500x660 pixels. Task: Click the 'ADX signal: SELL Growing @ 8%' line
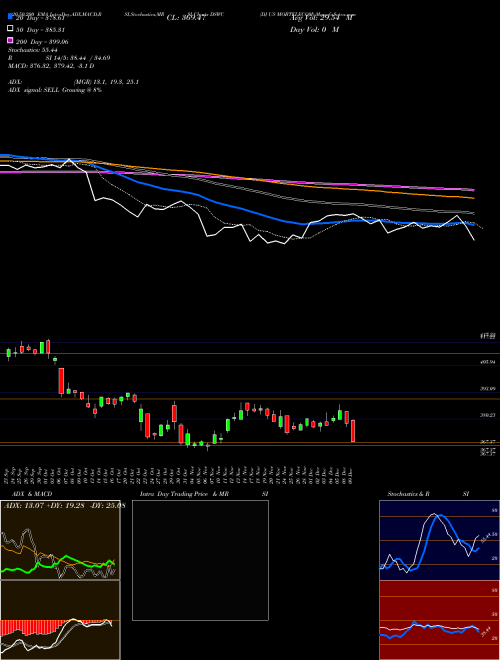click(55, 90)
